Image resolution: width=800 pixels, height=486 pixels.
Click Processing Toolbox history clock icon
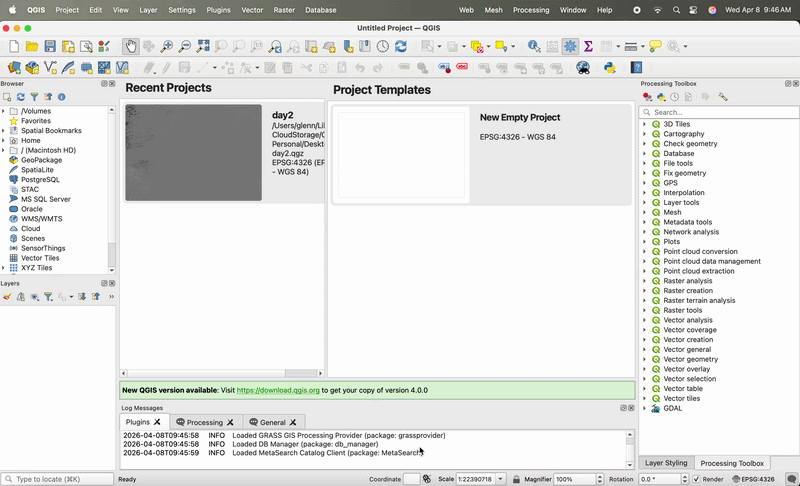pos(674,97)
